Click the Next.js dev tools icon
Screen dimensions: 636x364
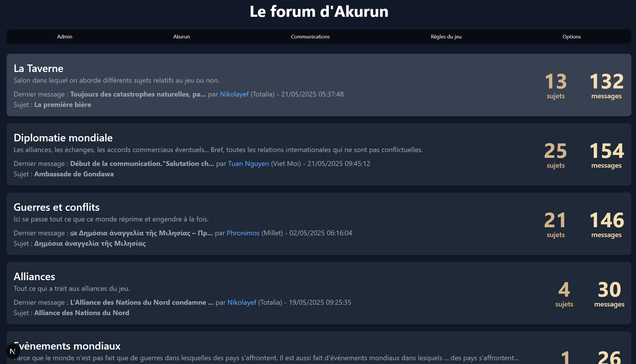(12, 351)
